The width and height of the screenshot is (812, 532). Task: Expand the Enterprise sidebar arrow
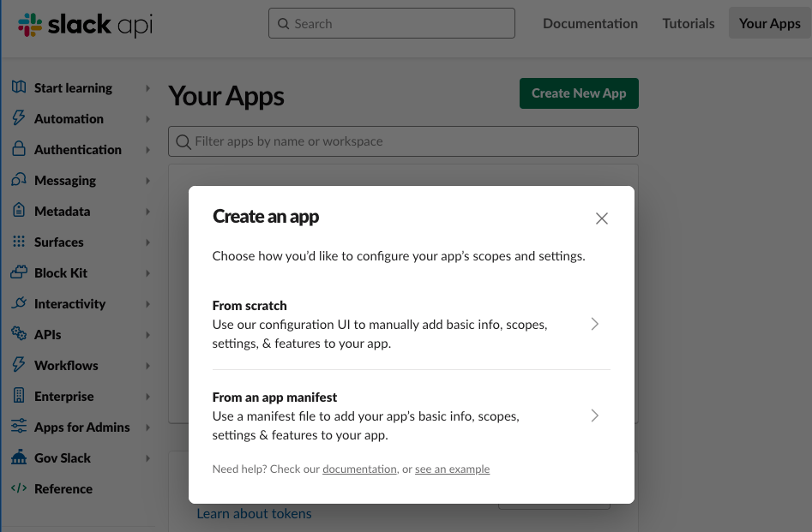coord(147,397)
